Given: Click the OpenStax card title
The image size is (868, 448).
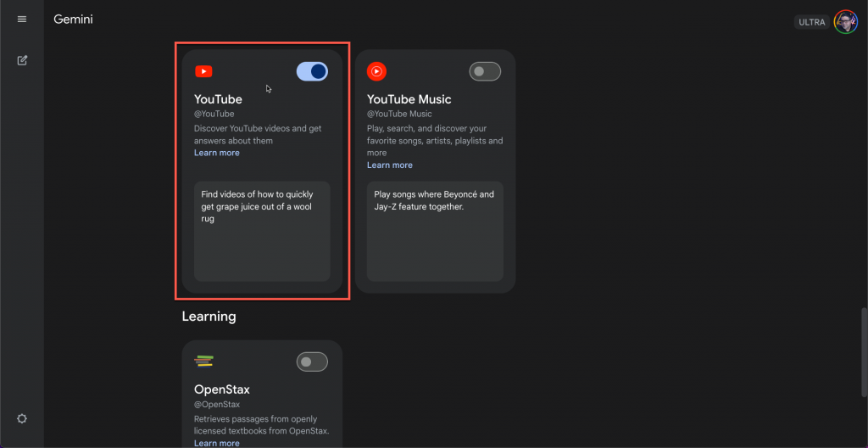Looking at the screenshot, I should tap(222, 390).
